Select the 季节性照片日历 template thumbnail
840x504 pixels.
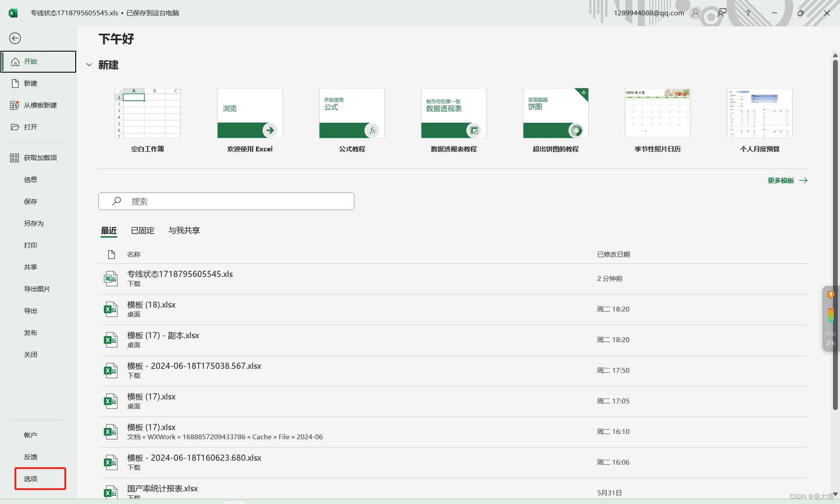click(657, 113)
